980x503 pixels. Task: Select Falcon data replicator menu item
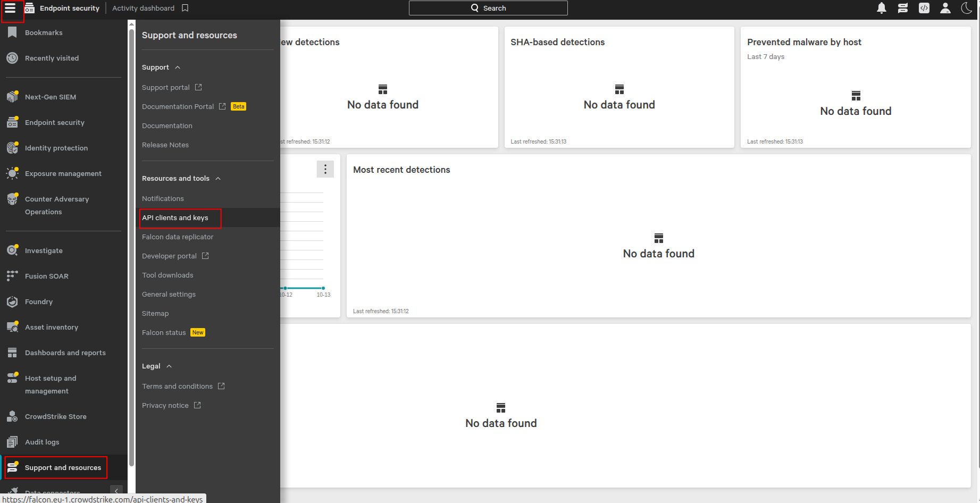178,237
